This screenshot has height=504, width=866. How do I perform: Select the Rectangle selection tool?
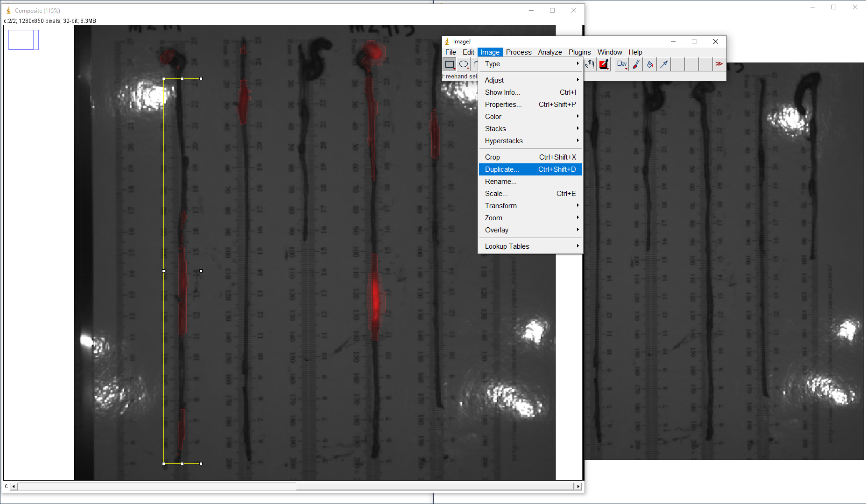tap(450, 64)
